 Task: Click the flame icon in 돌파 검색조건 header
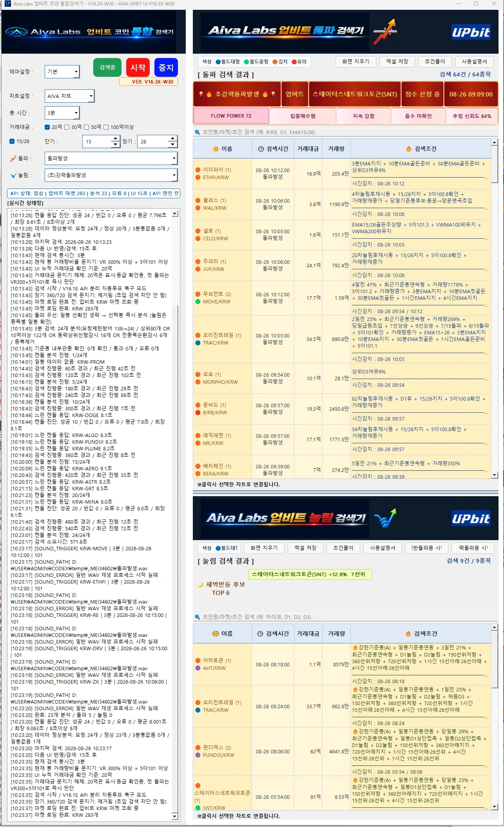click(x=409, y=149)
